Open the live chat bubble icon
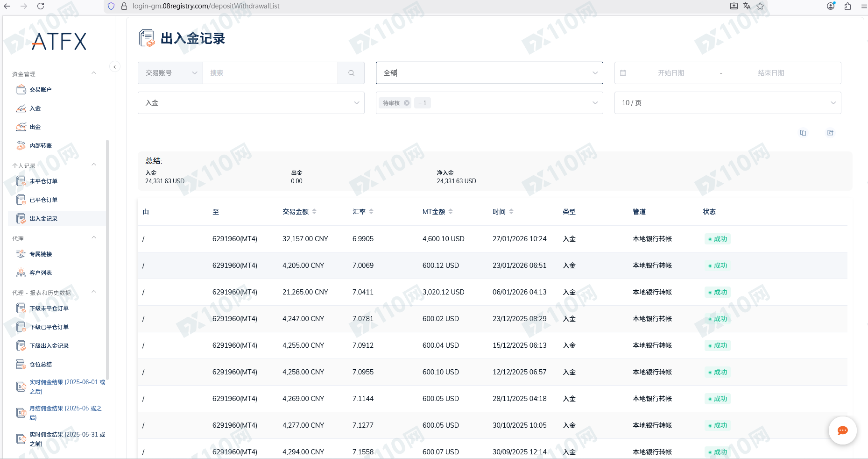Viewport: 868px width, 459px height. point(842,430)
